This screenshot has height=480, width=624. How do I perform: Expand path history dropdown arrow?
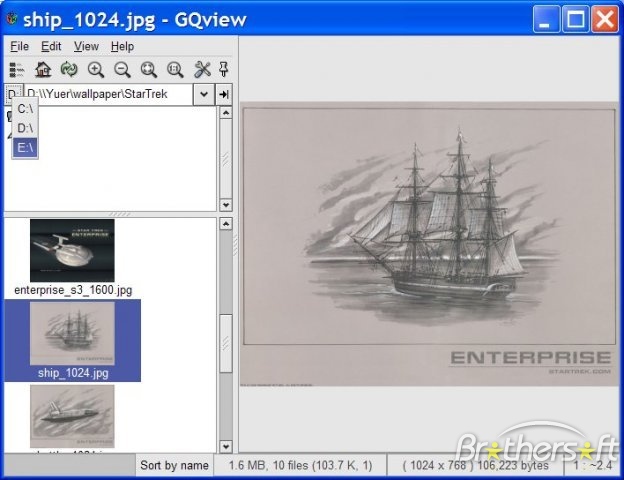pos(204,94)
